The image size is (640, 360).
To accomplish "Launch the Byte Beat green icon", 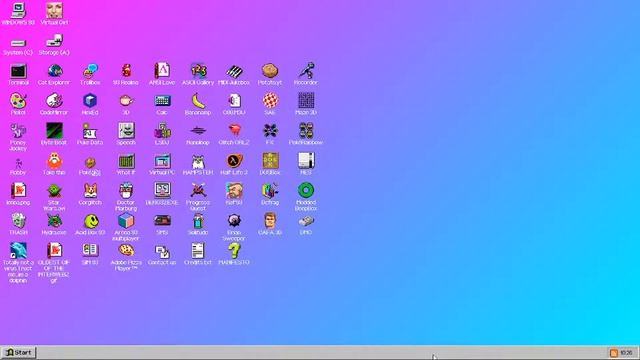I will (54, 131).
